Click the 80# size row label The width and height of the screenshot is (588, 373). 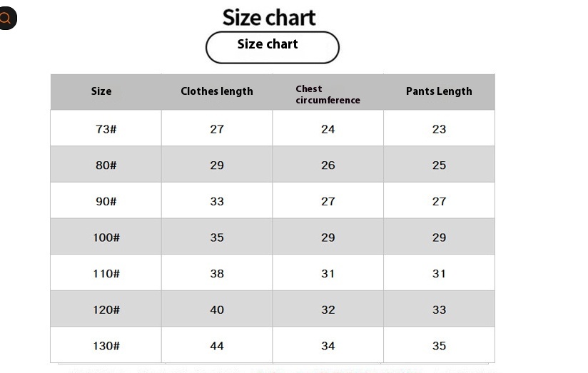106,165
